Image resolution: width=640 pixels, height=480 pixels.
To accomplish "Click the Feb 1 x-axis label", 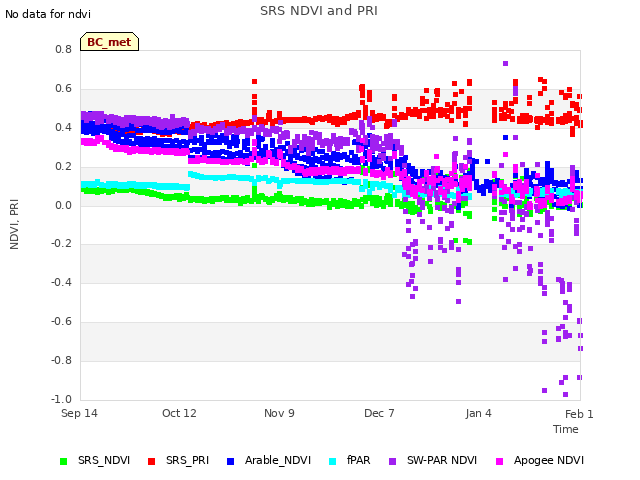I will (x=579, y=414).
